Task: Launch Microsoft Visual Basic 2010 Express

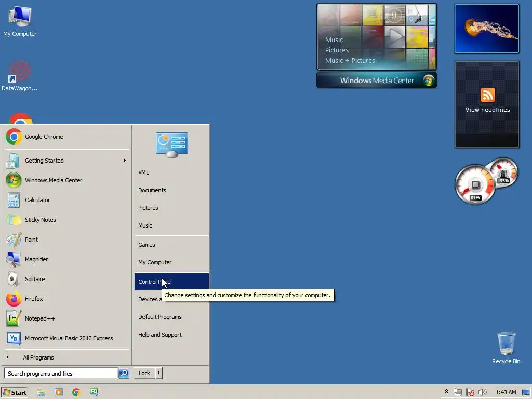Action: coord(67,338)
